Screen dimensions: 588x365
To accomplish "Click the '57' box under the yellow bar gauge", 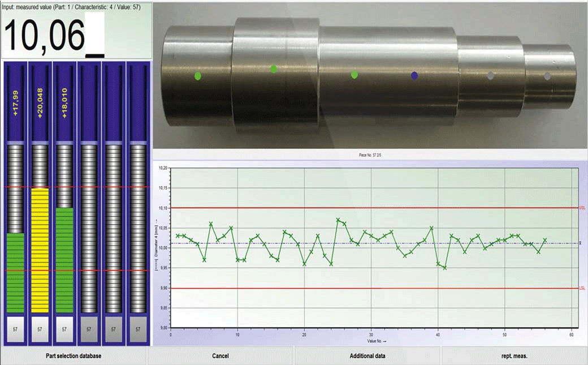I will (x=40, y=328).
